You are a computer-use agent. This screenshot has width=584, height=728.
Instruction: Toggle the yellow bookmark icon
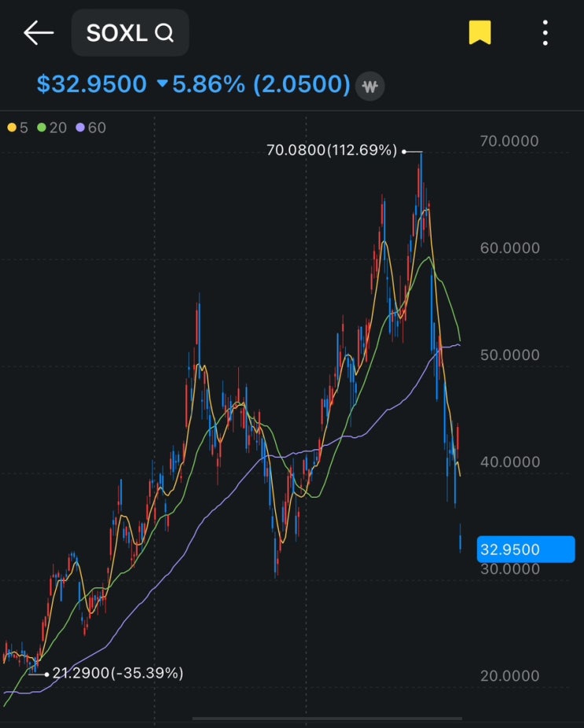point(479,32)
